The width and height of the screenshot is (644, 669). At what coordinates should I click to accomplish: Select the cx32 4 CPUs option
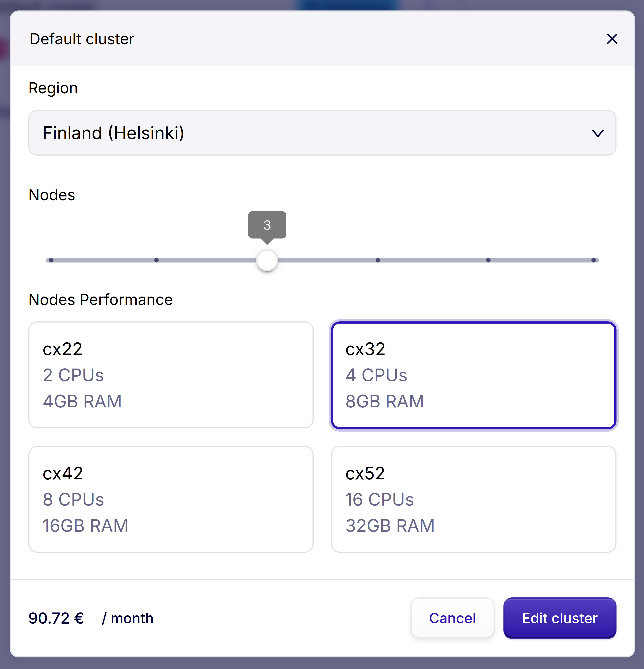[474, 375]
